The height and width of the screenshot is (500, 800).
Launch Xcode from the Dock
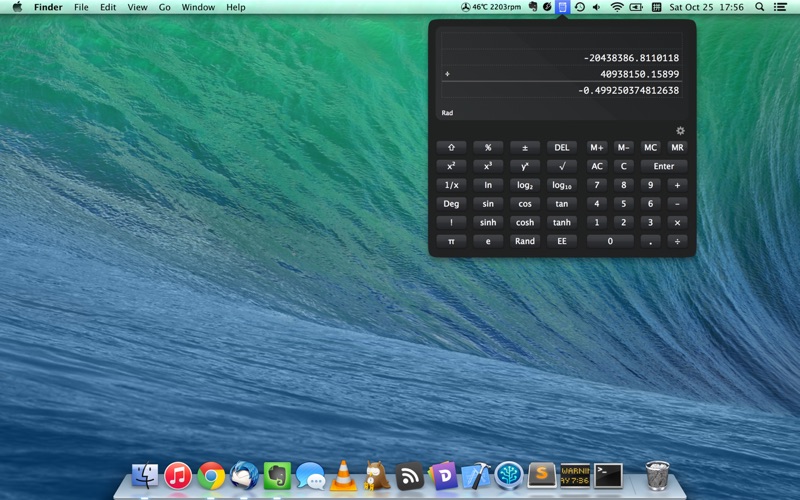point(476,476)
